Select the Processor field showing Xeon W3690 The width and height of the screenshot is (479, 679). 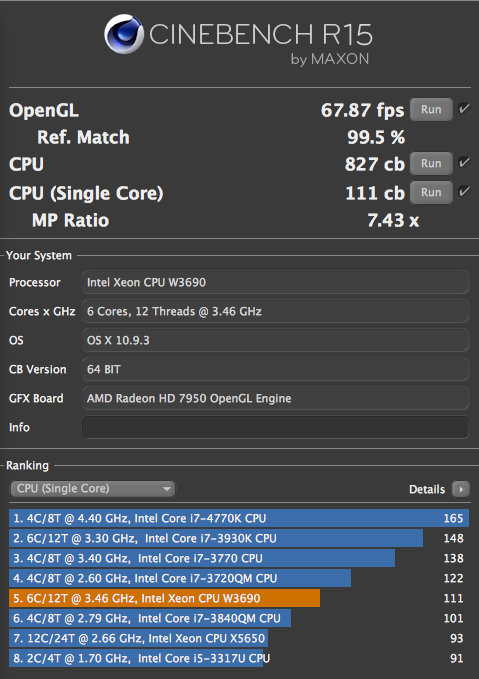pos(275,282)
